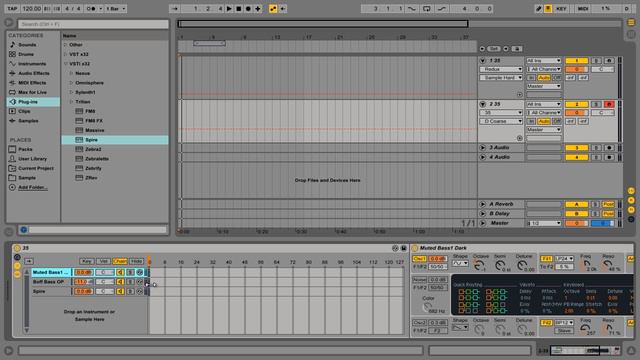Unfold the 3 Audio track
The width and height of the screenshot is (640, 360).
[482, 148]
